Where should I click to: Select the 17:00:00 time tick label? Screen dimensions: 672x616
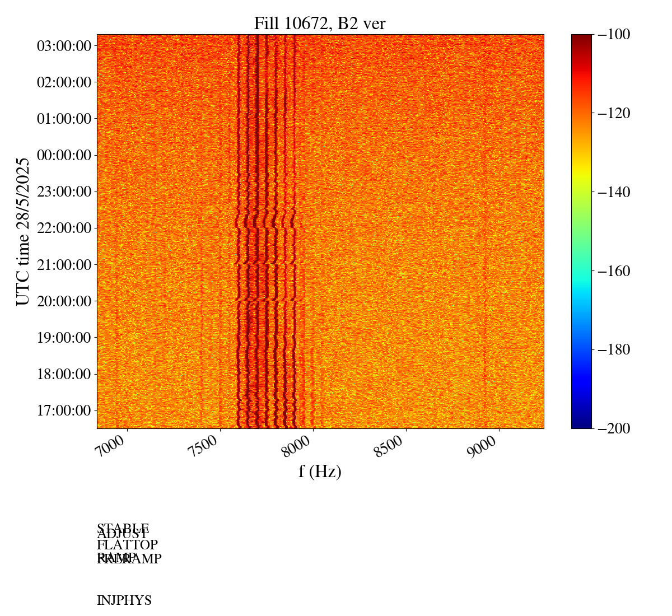pyautogui.click(x=64, y=410)
